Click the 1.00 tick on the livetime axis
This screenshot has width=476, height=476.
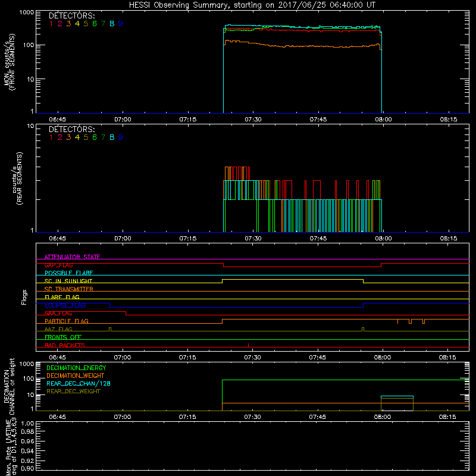click(27, 423)
